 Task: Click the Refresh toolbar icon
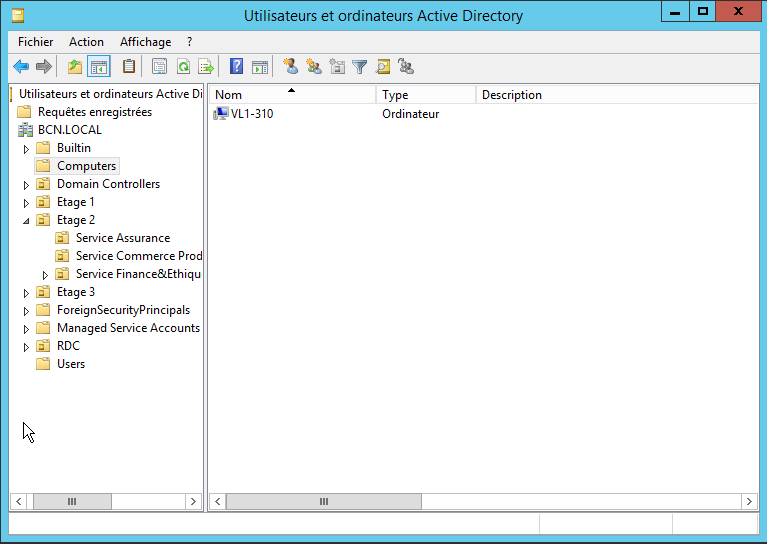click(x=183, y=67)
